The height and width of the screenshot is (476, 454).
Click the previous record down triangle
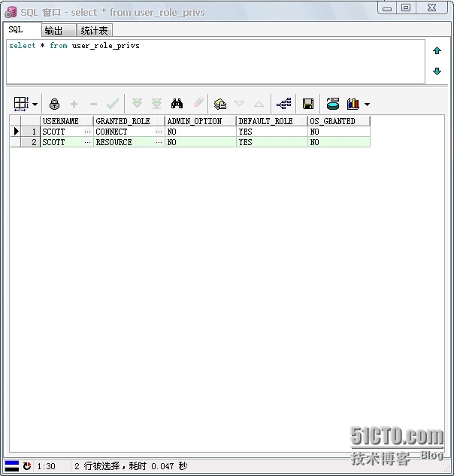[x=240, y=104]
